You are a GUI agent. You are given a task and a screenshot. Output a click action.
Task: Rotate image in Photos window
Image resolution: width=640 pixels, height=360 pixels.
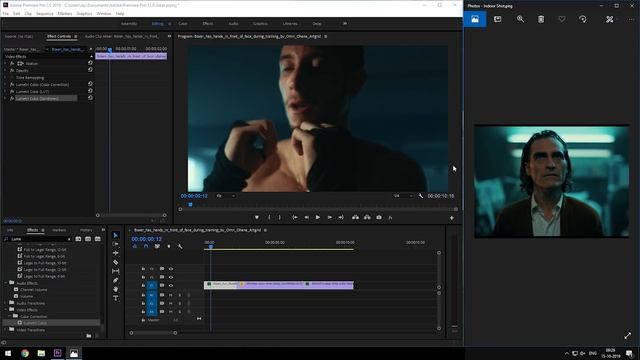coord(583,19)
